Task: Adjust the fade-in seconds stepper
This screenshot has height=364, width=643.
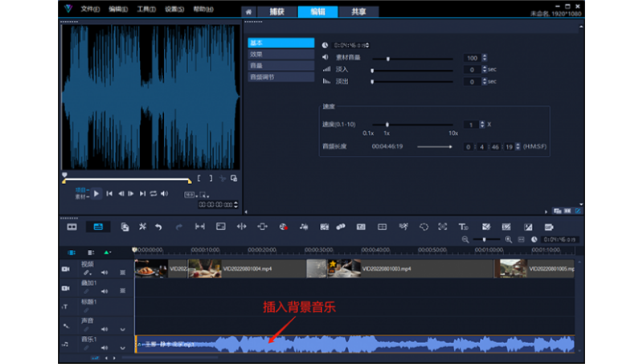Action: pos(485,70)
